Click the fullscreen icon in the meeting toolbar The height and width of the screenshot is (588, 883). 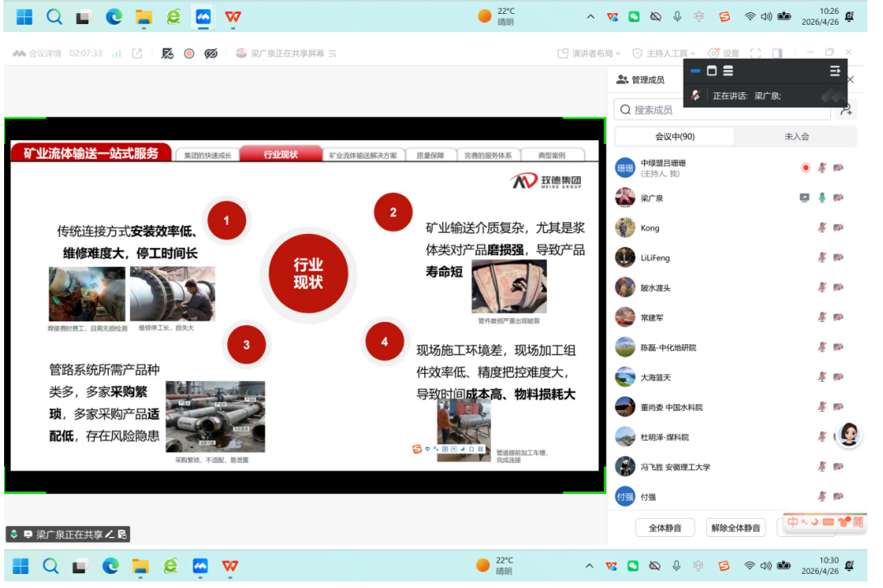coord(755,54)
